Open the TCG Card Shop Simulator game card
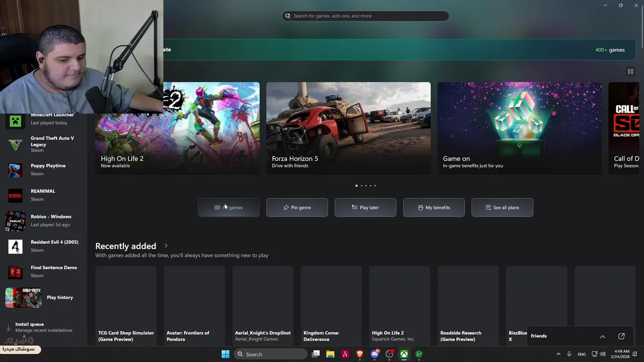 126,305
